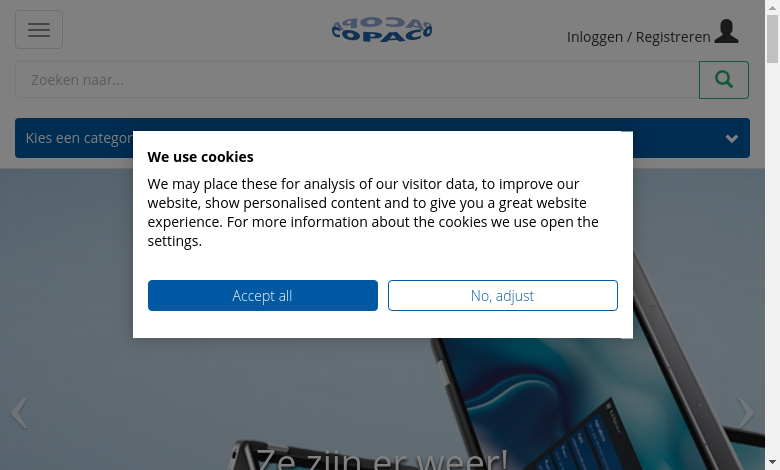Expand the category chevron arrow
Viewport: 780px width, 470px height.
click(732, 139)
